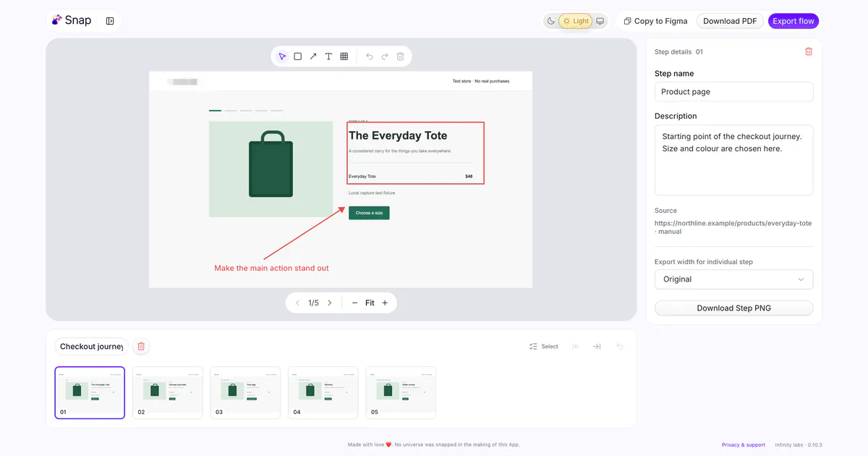
Task: Redo the canvas annotation
Action: [385, 56]
